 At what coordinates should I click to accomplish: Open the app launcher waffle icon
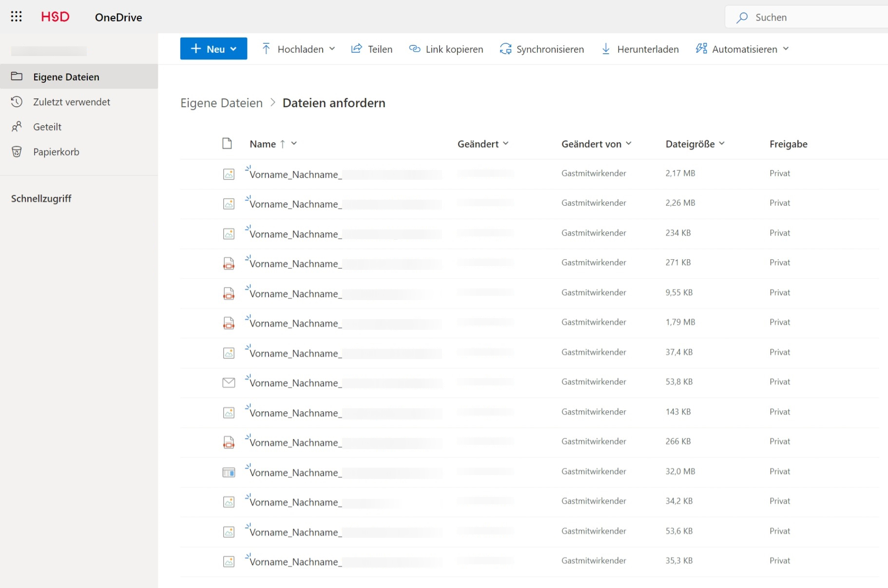16,17
